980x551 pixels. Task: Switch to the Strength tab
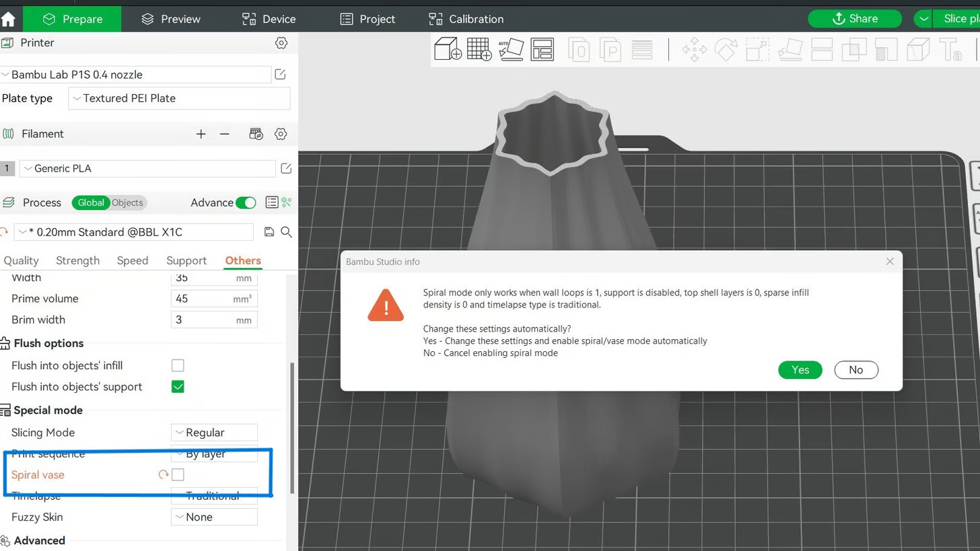click(x=77, y=261)
